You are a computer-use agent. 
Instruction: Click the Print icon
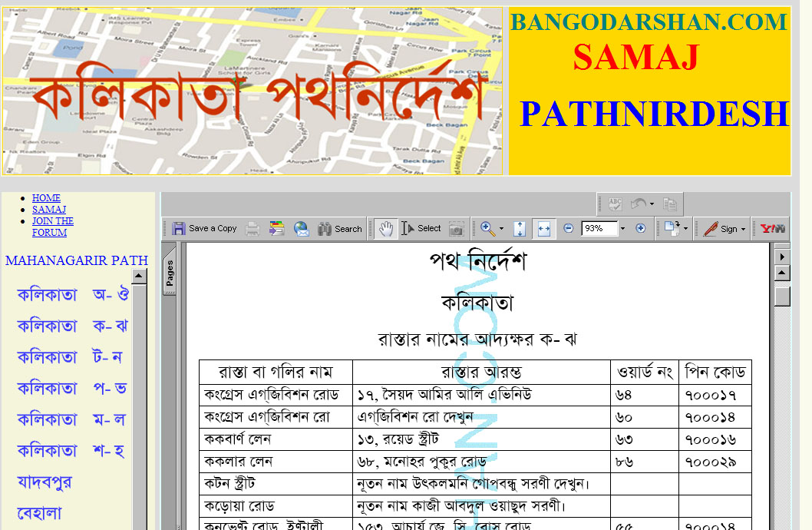click(x=252, y=228)
